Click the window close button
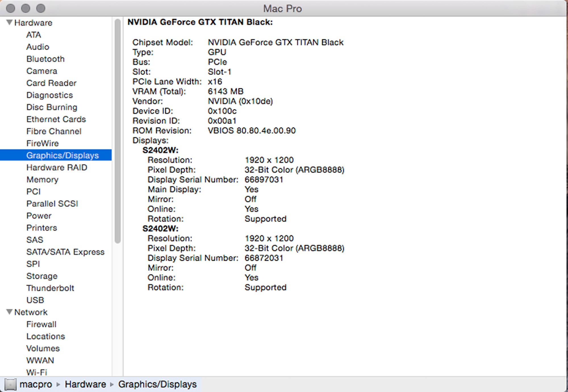This screenshot has height=392, width=568. [x=11, y=8]
